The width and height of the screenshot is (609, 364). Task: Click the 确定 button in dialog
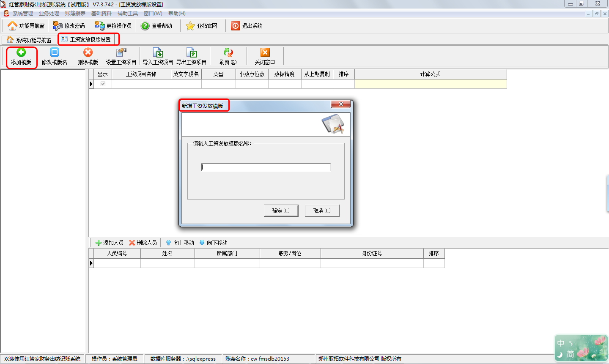tap(281, 211)
